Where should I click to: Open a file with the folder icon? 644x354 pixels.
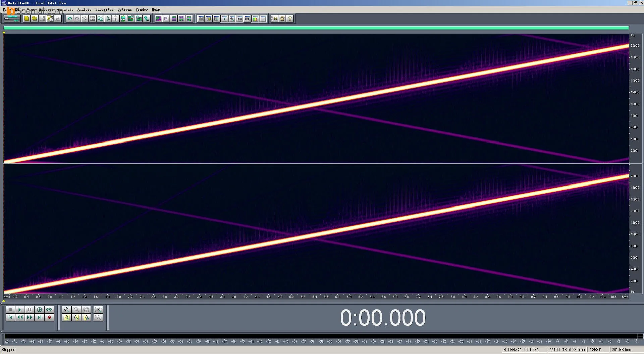click(x=34, y=19)
